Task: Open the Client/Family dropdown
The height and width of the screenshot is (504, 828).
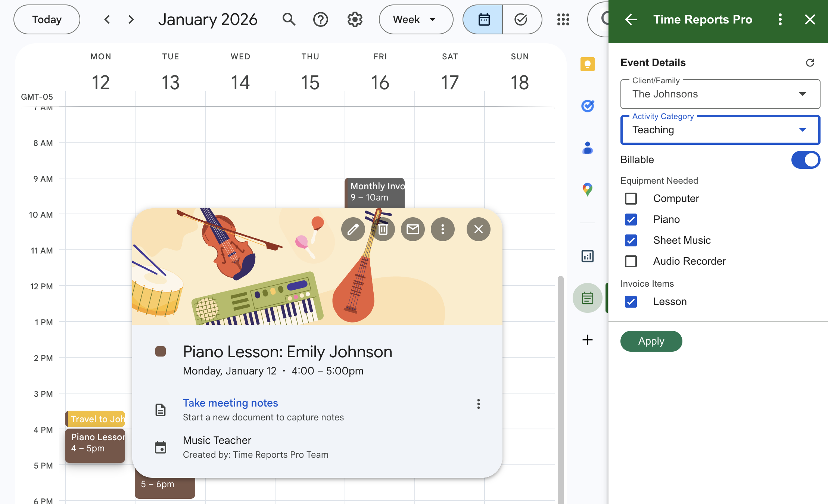Action: pos(720,94)
